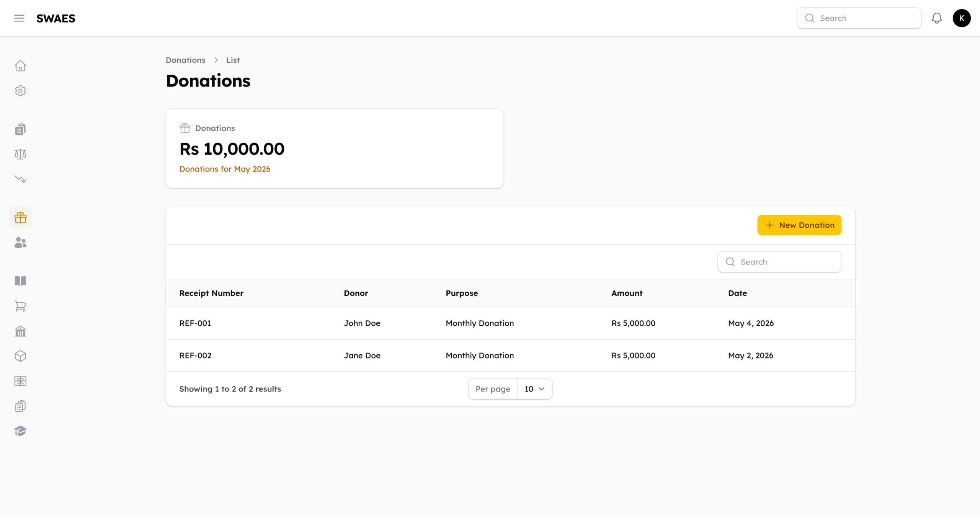Open the cube box sidebar icon
This screenshot has height=517, width=980.
pyautogui.click(x=20, y=356)
